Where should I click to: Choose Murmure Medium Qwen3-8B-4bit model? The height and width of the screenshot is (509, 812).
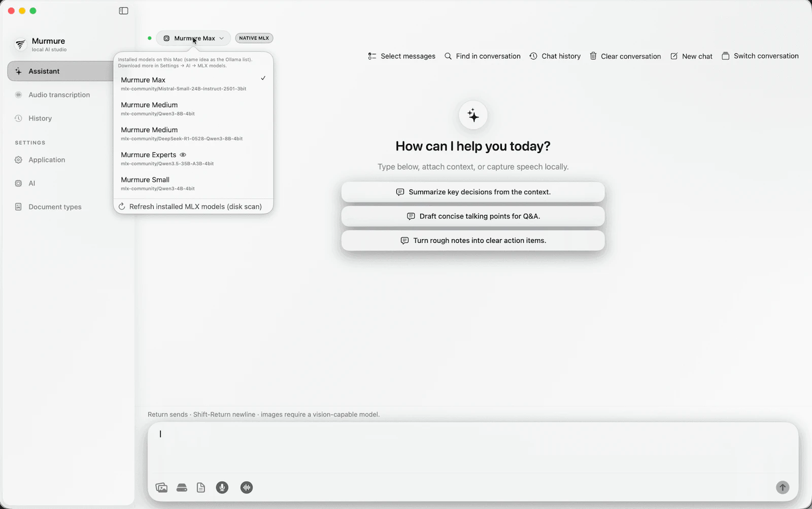click(x=193, y=109)
